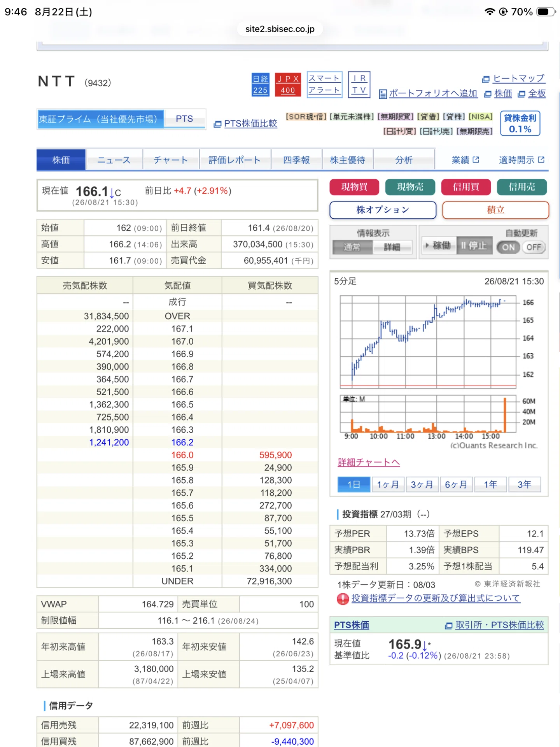
Task: Open 投資指標データの更新及び算出式について link
Action: tap(436, 598)
